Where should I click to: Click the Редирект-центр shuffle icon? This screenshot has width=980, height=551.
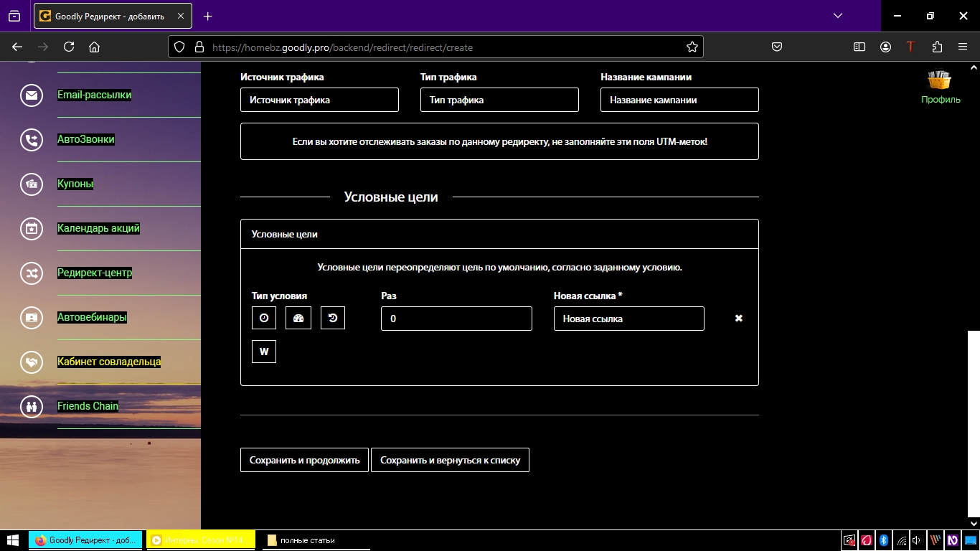point(32,273)
